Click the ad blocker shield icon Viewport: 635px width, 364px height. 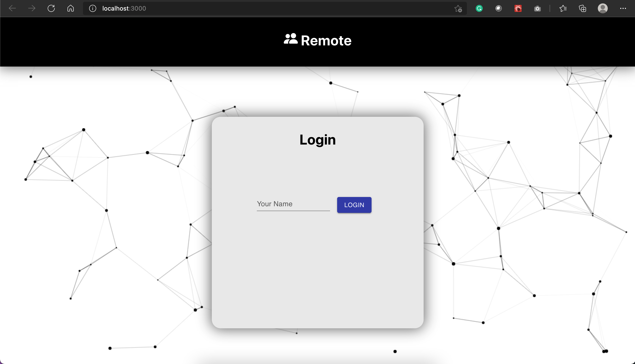coord(499,8)
